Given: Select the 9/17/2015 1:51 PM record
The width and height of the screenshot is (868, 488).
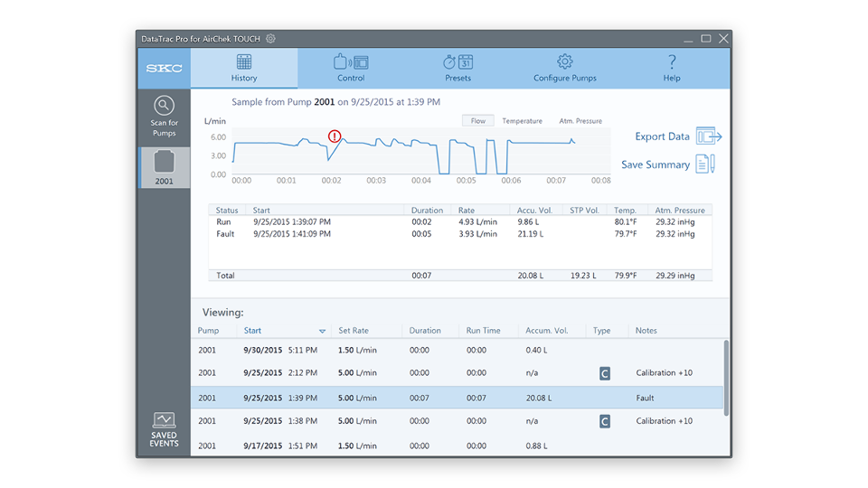Looking at the screenshot, I should [457, 446].
